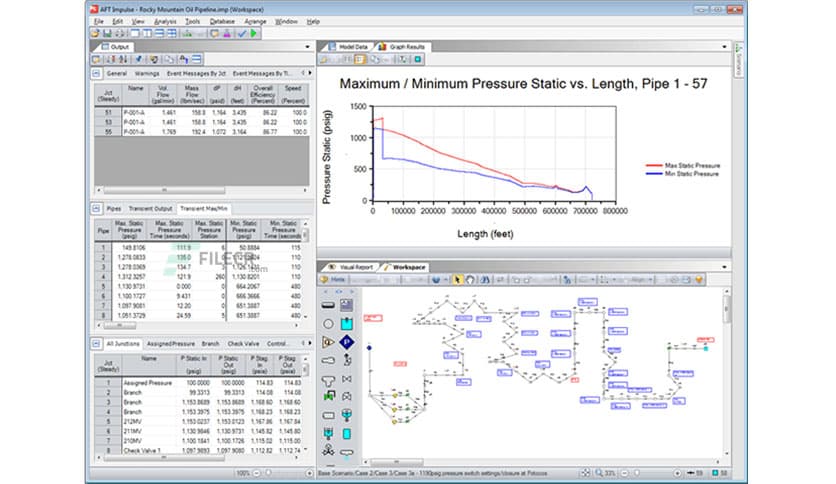
Task: Switch to the Model Data tab
Action: (x=348, y=47)
